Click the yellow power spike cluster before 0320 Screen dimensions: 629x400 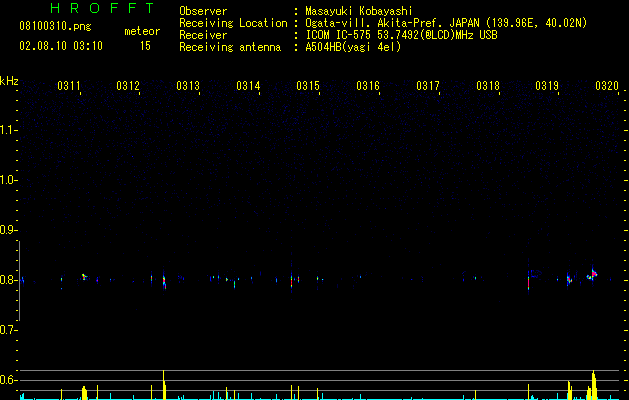coord(592,386)
